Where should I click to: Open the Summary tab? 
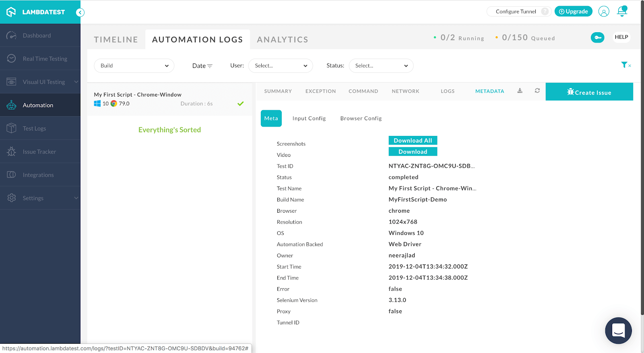pos(278,91)
